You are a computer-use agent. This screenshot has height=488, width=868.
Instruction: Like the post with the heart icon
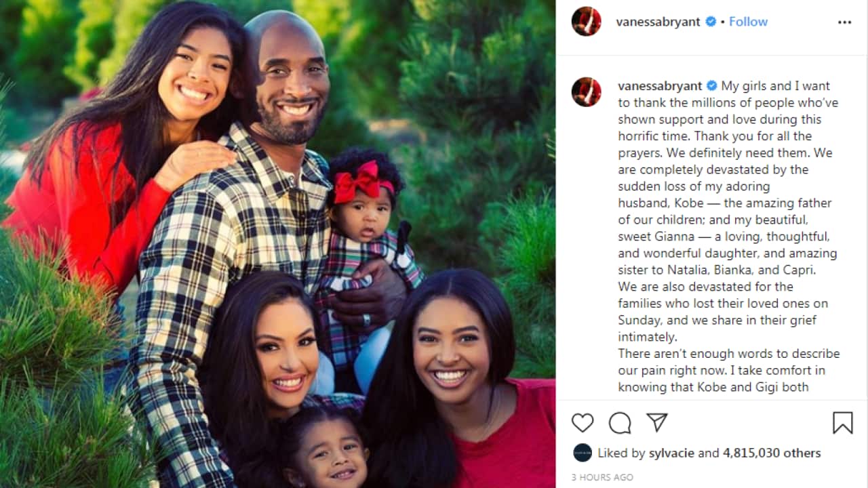click(x=583, y=423)
